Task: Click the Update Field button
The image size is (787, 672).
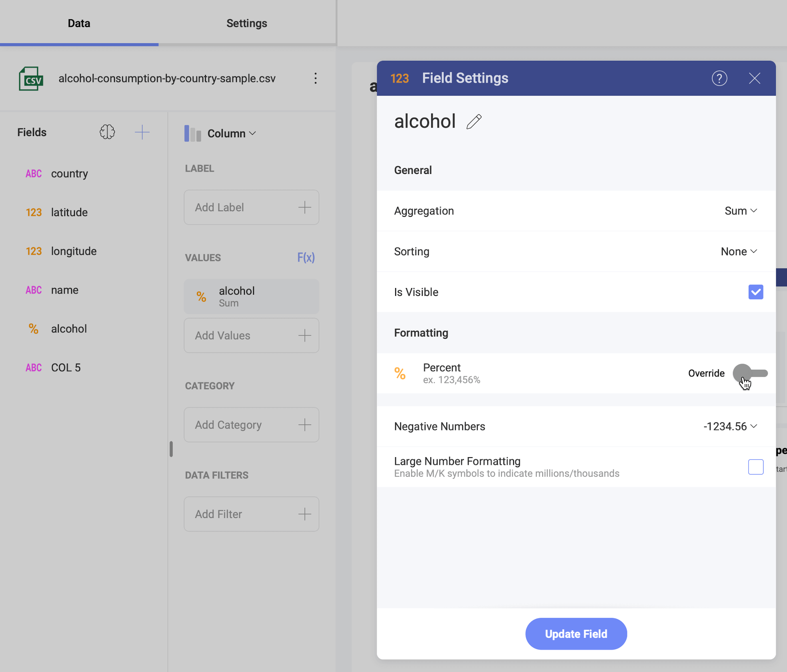Action: [x=576, y=633]
